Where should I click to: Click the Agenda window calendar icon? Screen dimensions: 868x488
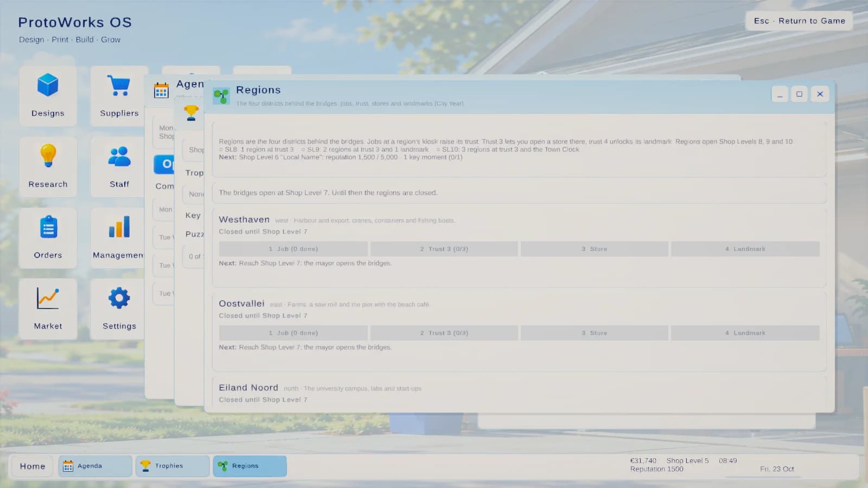(161, 91)
